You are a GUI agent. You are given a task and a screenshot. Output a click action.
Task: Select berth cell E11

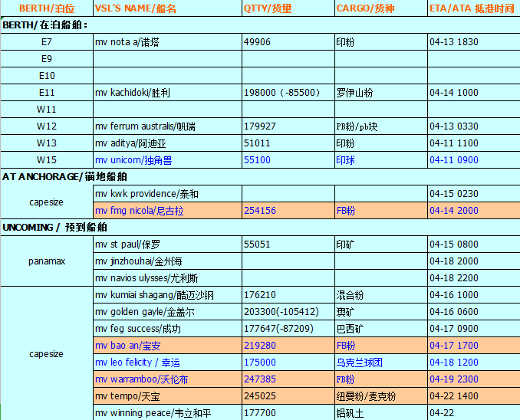(x=47, y=93)
